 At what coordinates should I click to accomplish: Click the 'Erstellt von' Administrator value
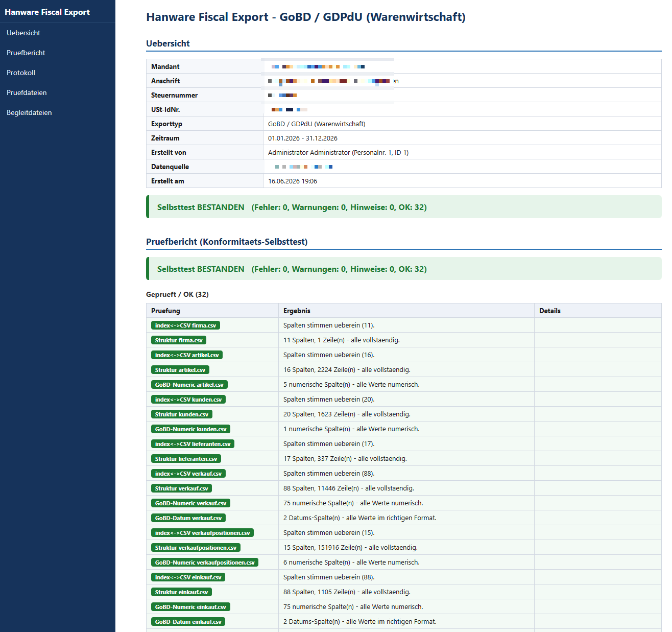click(338, 152)
